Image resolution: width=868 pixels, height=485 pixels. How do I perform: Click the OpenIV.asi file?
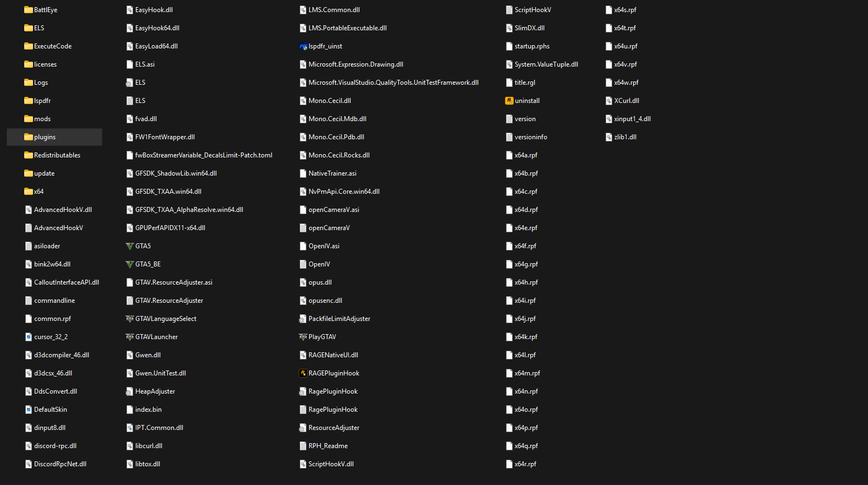[320, 246]
